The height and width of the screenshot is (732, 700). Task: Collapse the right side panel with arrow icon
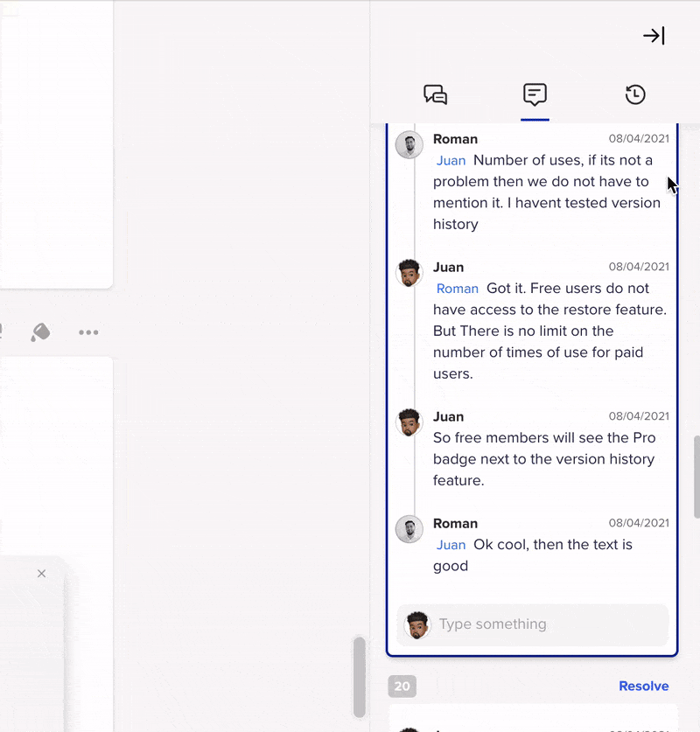click(x=654, y=36)
